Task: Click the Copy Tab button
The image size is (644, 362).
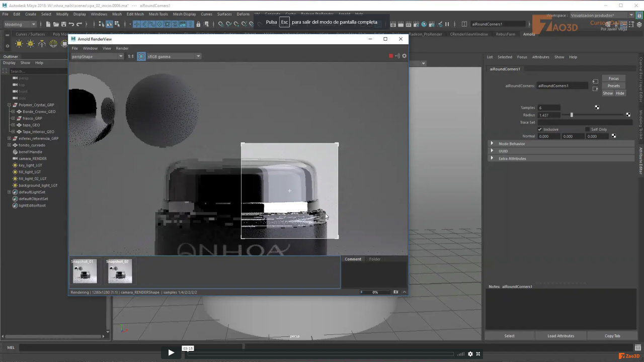Action: coord(612,336)
